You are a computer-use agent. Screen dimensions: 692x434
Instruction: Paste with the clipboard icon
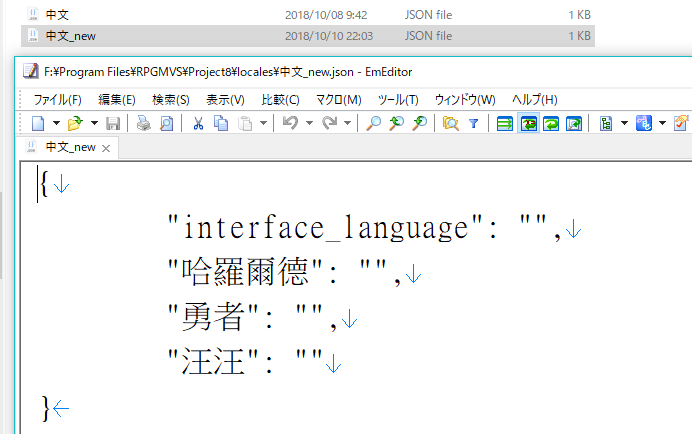pos(245,124)
